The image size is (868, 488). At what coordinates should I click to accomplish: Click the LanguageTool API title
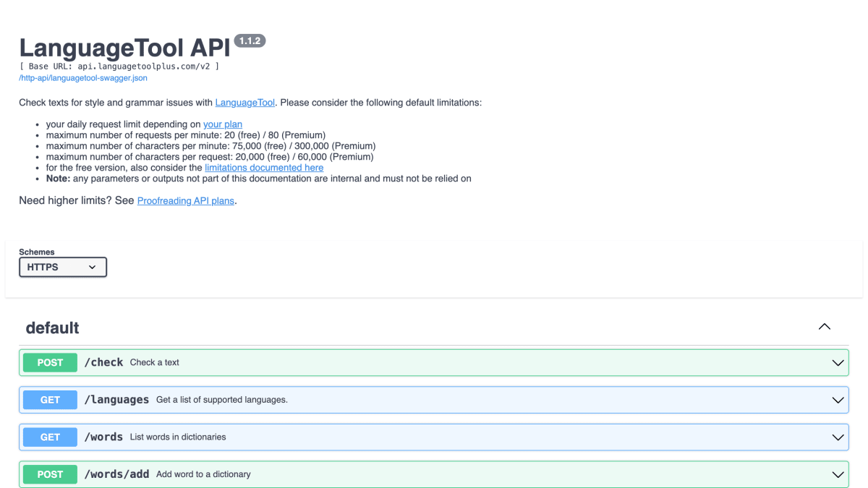124,48
